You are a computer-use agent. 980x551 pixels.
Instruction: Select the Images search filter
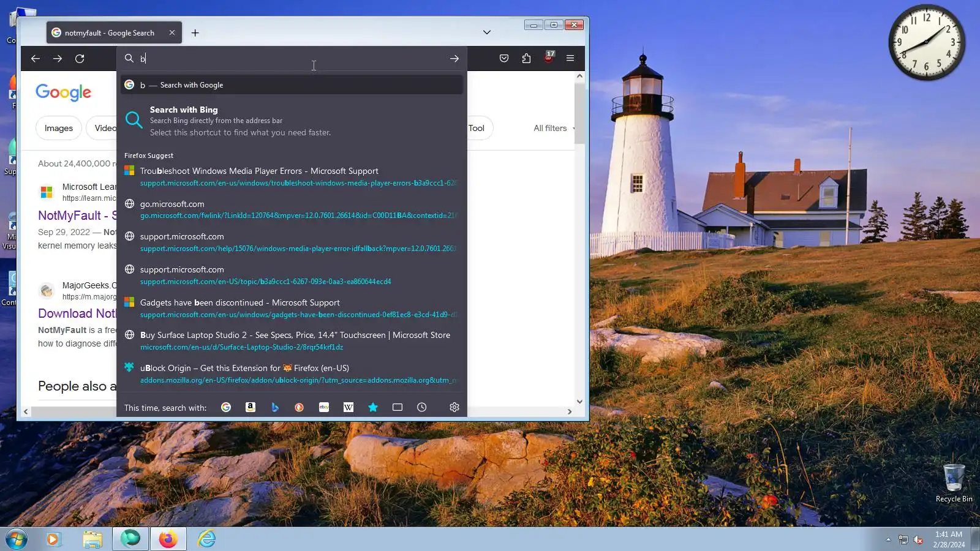click(x=59, y=129)
